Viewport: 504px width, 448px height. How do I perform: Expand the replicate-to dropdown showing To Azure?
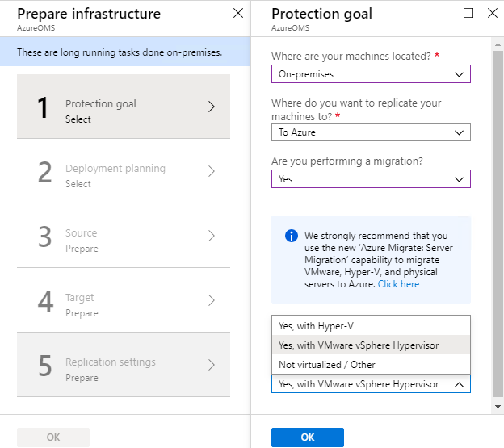coord(371,132)
